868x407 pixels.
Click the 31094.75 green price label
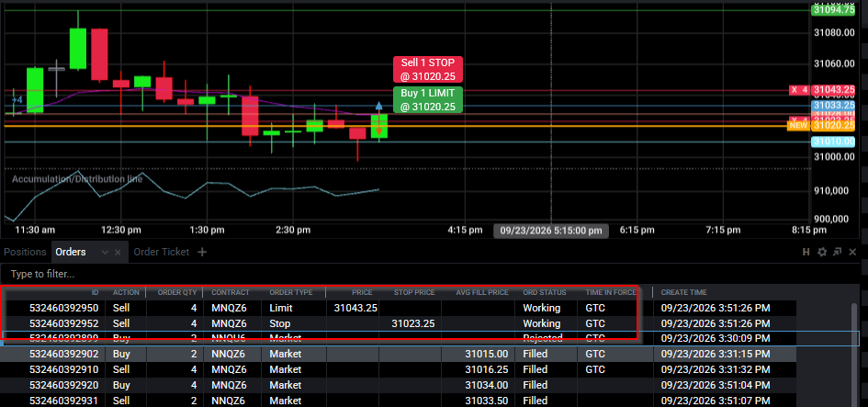point(833,10)
